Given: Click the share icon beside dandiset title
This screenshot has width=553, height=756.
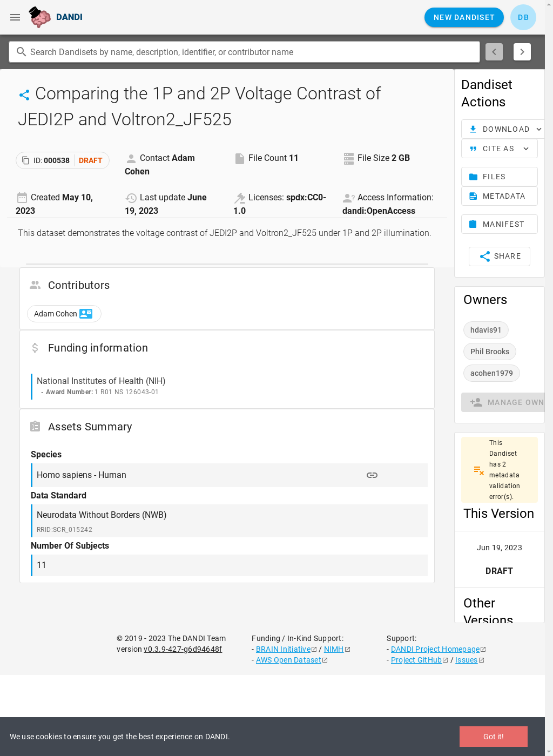Looking at the screenshot, I should pos(24,95).
